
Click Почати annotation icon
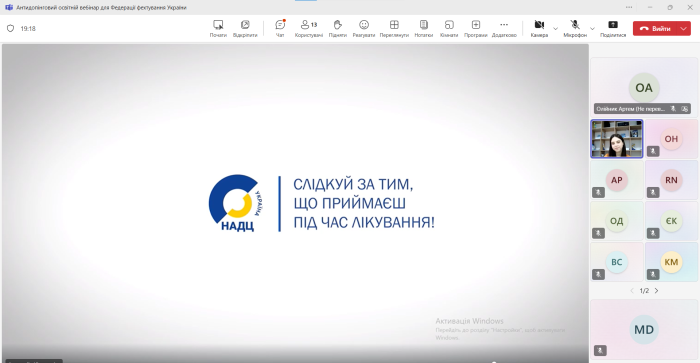pos(218,29)
